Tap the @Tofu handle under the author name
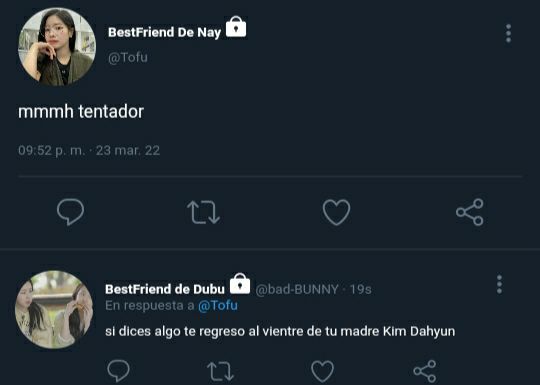This screenshot has height=385, width=540. 128,57
